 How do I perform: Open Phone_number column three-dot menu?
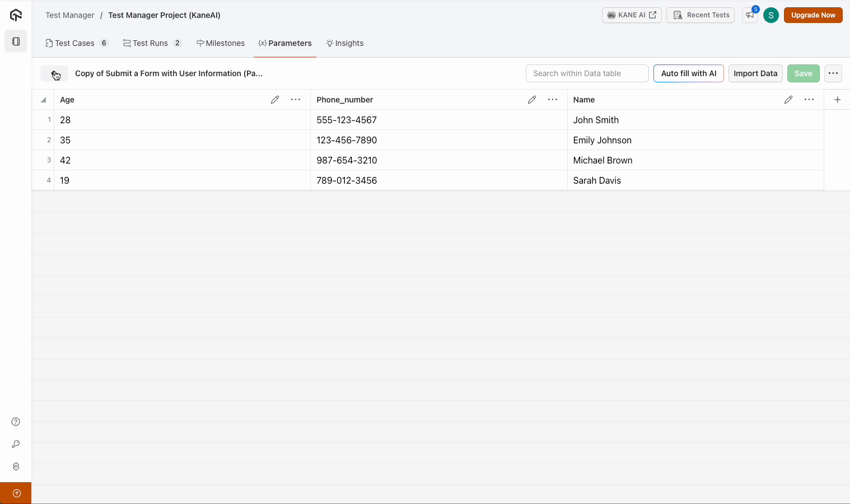(553, 100)
